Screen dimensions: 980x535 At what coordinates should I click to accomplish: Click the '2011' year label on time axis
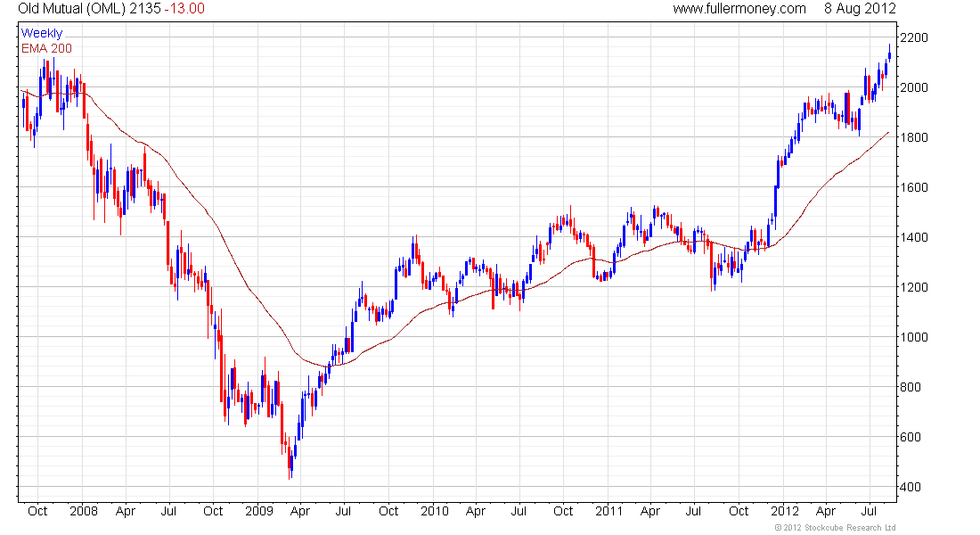pos(609,511)
